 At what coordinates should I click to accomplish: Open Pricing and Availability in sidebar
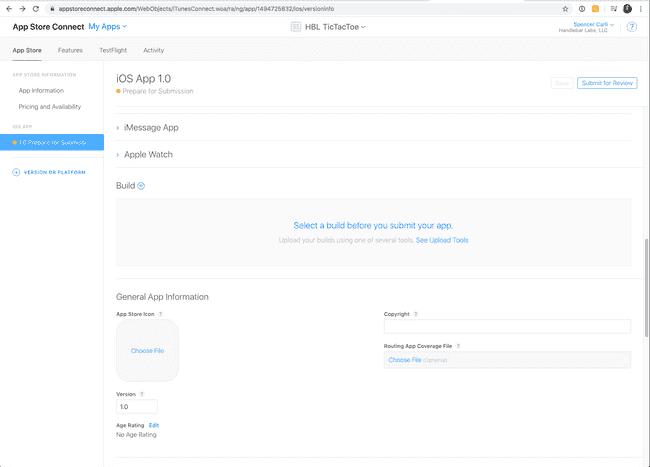pos(50,106)
